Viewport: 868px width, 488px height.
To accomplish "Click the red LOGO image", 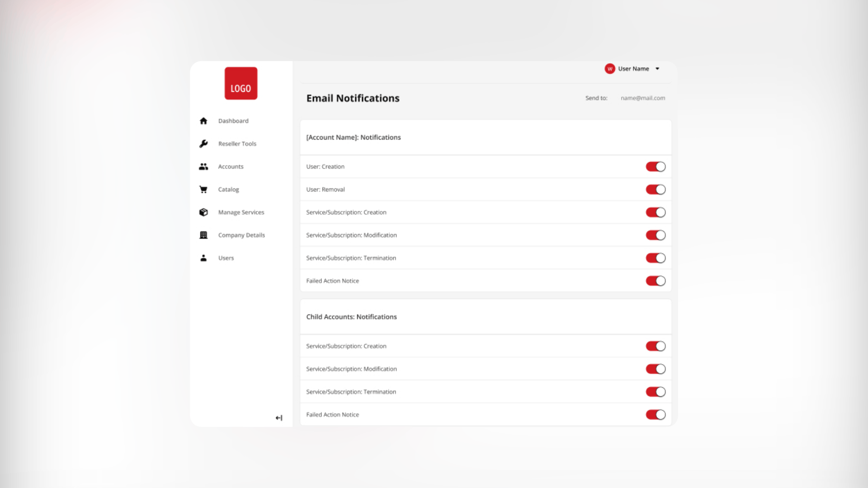I will 241,84.
